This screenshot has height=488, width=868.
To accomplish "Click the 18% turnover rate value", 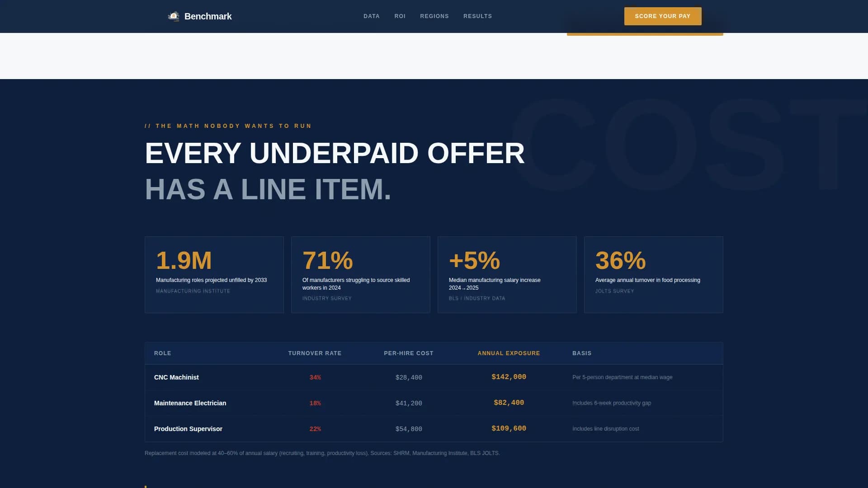I will [x=315, y=403].
